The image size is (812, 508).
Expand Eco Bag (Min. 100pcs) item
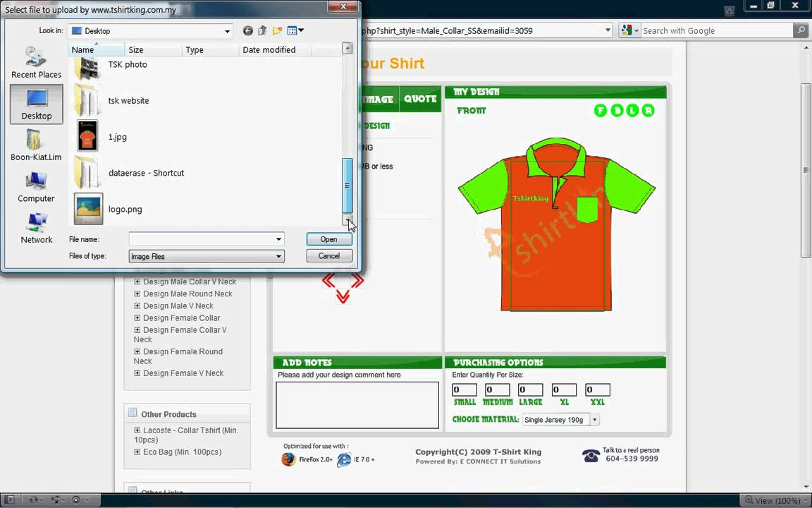137,452
